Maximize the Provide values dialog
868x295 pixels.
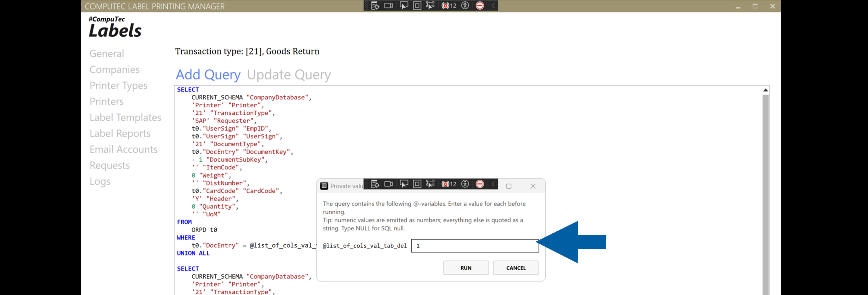pyautogui.click(x=509, y=186)
